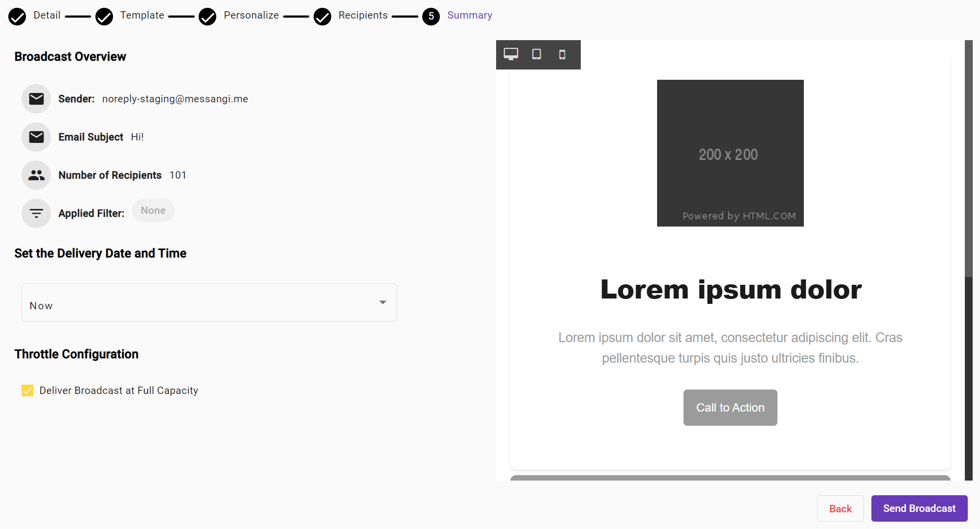Screen dimensions: 980x529
Task: Click the delivery dropdown arrow
Action: [383, 302]
